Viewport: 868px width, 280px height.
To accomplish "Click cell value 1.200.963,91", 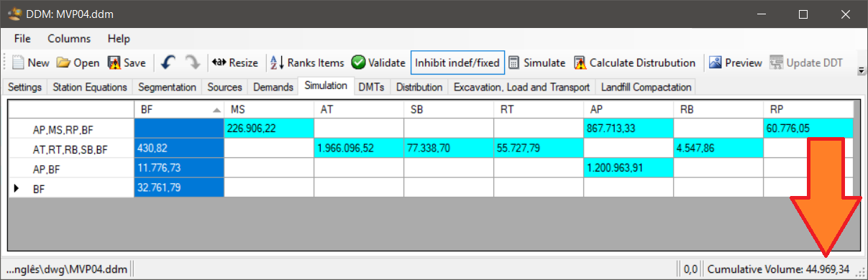I will pos(629,168).
